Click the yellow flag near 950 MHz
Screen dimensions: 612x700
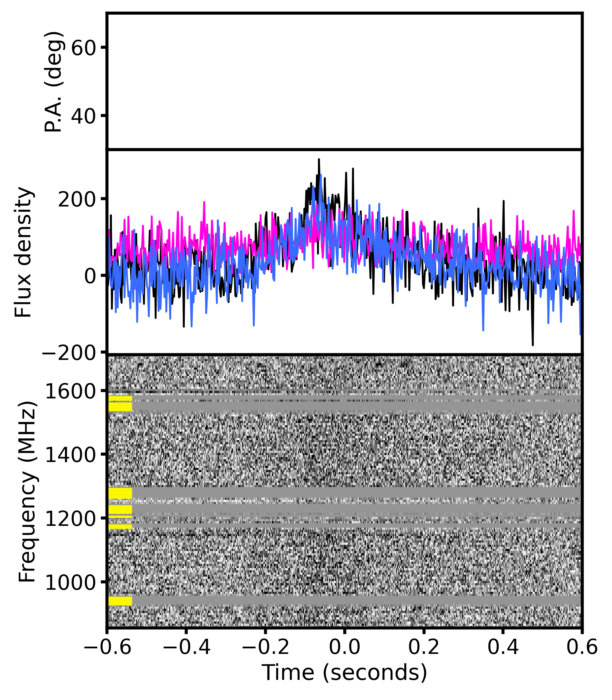[120, 601]
